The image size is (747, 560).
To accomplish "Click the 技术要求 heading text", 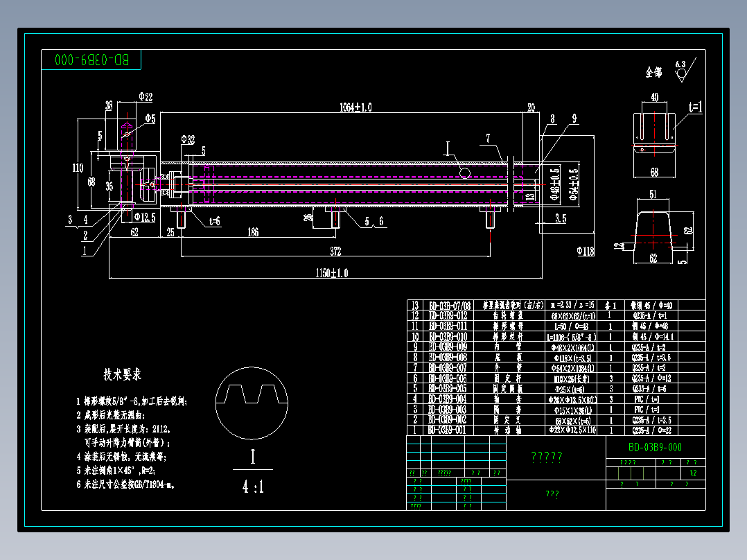I will point(123,374).
